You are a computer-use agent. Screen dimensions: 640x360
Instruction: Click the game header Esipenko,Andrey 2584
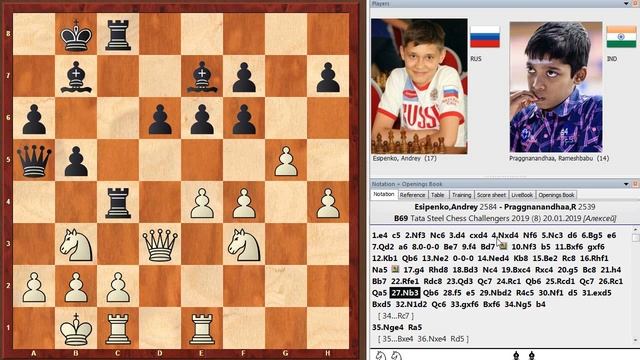[x=457, y=207]
